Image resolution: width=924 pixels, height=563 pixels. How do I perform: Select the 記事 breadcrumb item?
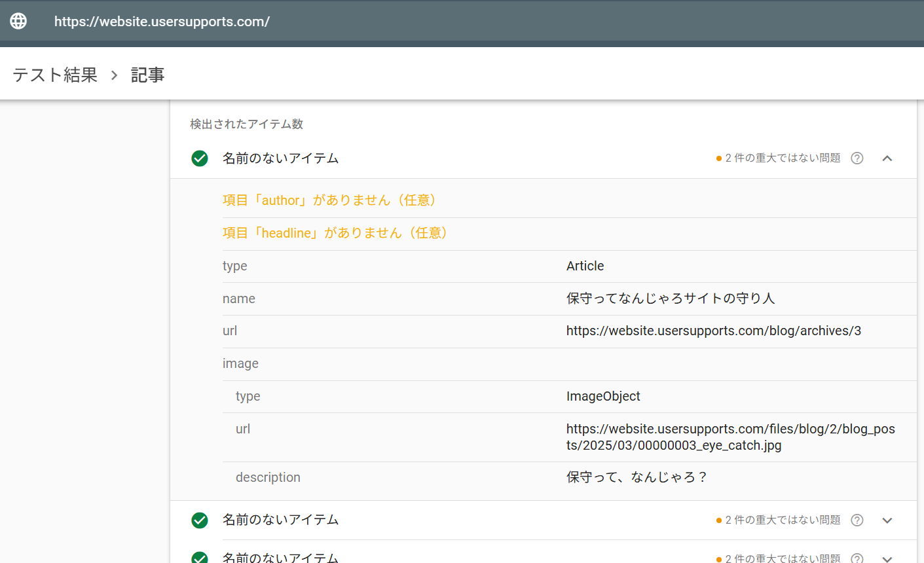(x=147, y=75)
